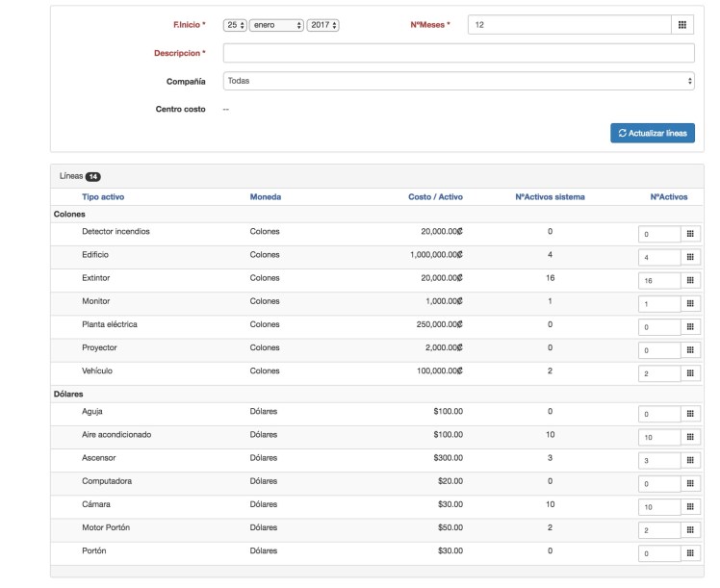Image resolution: width=720 pixels, height=588 pixels.
Task: Click keypad icon in Extintor row
Action: pyautogui.click(x=691, y=280)
